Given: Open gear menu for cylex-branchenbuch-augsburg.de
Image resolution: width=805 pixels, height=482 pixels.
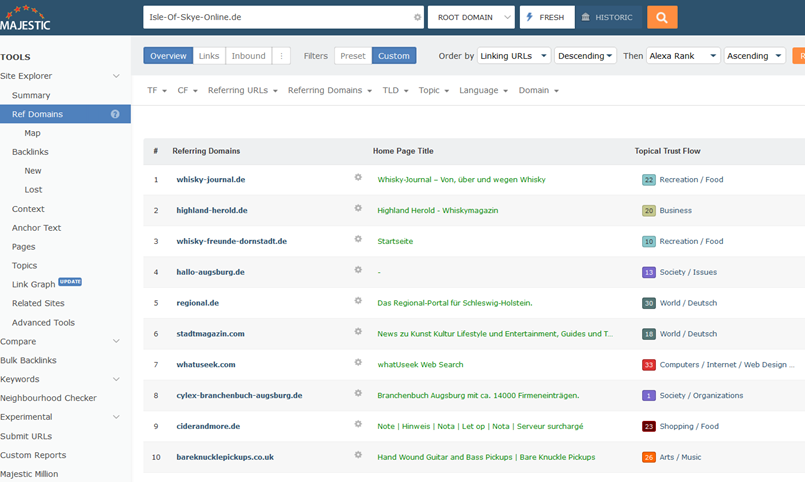Looking at the screenshot, I should click(x=358, y=393).
